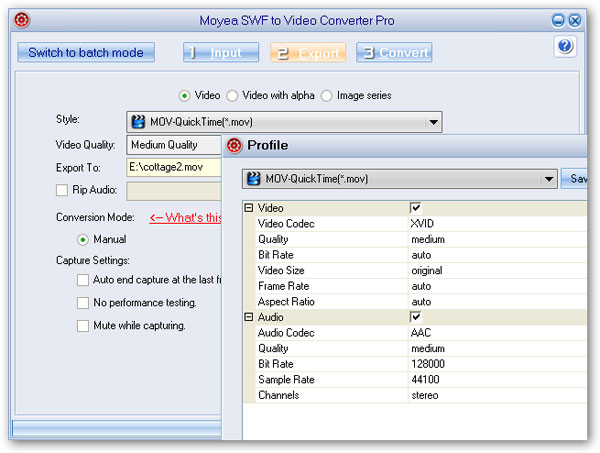Click the film icon in Profile format box

click(x=254, y=179)
